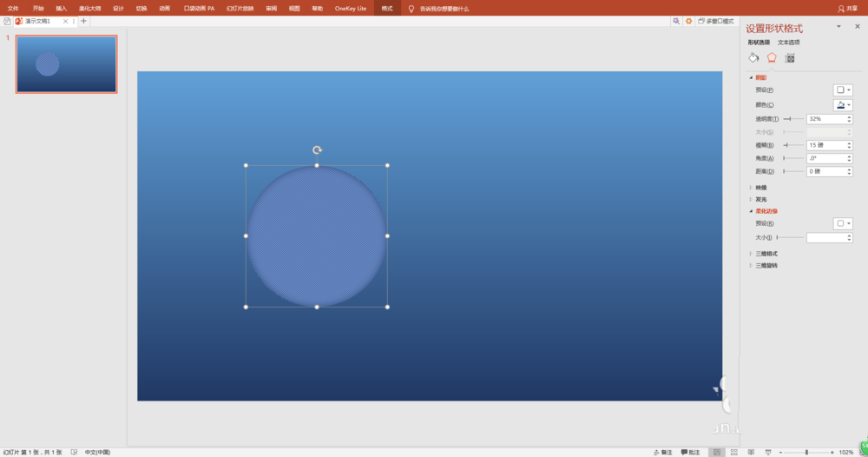Click the zoom out minus button
868x457 pixels.
pos(780,453)
